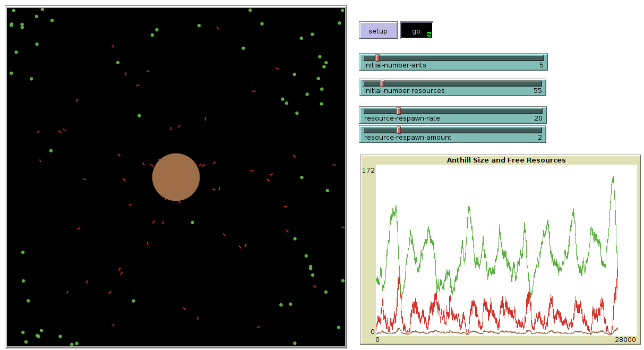
Task: Click the y-axis maximum label 172
Action: point(368,170)
